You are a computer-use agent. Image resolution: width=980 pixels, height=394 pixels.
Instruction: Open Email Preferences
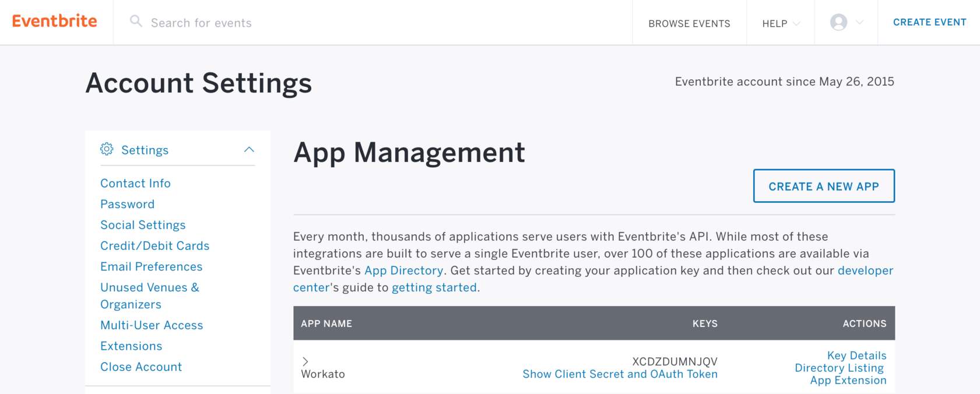coord(152,266)
